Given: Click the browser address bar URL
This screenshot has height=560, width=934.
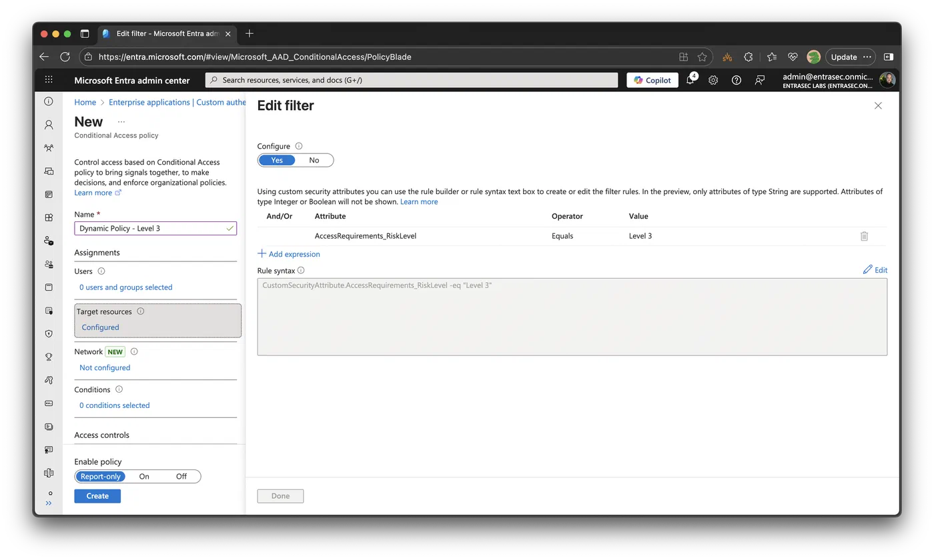Looking at the screenshot, I should (x=255, y=57).
